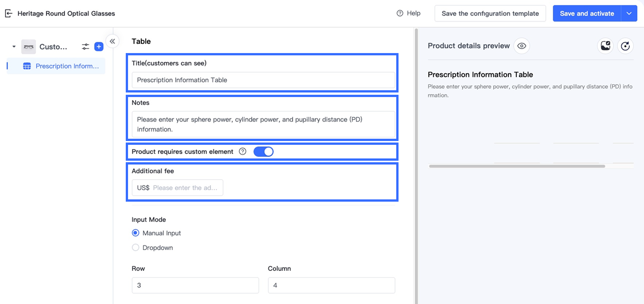Click the Save and activate button
Screen dimensions: 644x304
click(x=586, y=14)
